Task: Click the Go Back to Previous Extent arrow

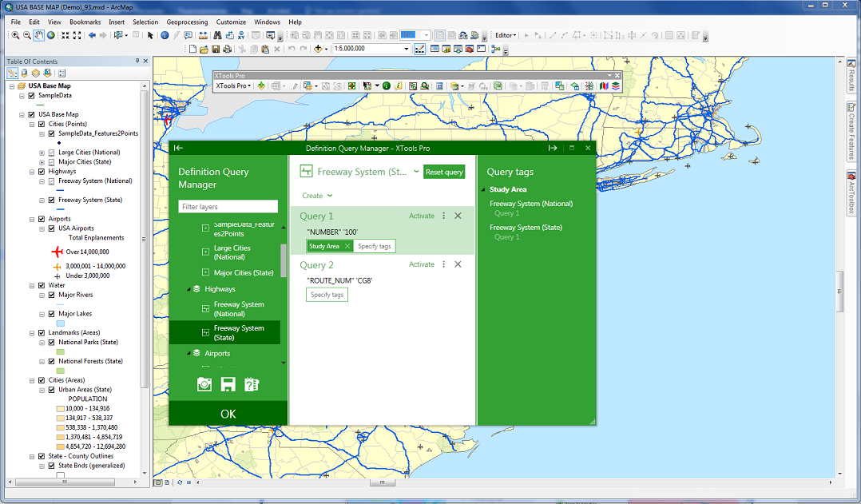Action: coord(92,35)
